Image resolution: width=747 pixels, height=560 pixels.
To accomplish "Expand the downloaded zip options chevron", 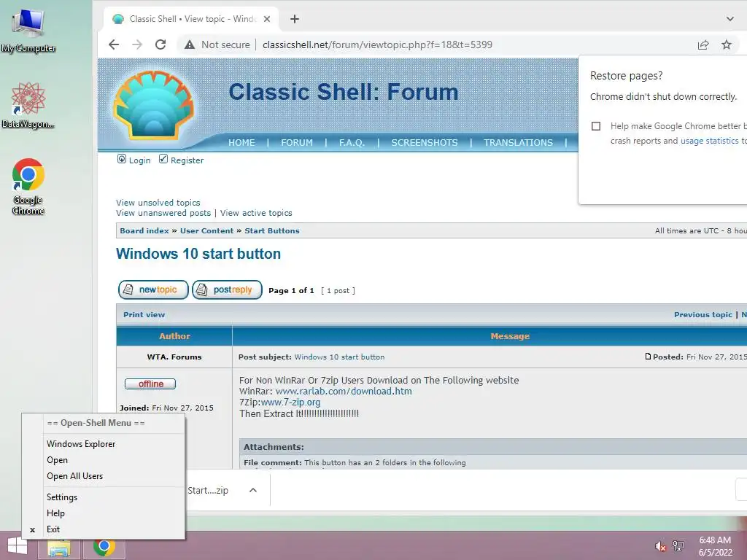I will point(253,490).
